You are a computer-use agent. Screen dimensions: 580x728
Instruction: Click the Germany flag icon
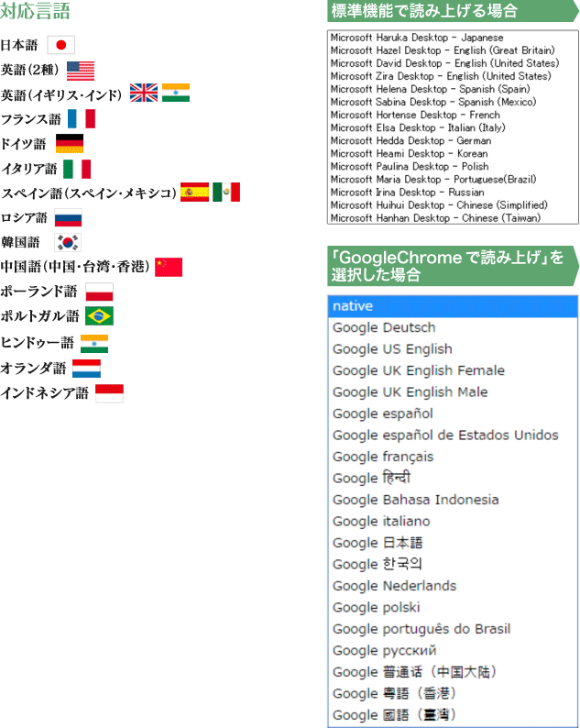70,143
